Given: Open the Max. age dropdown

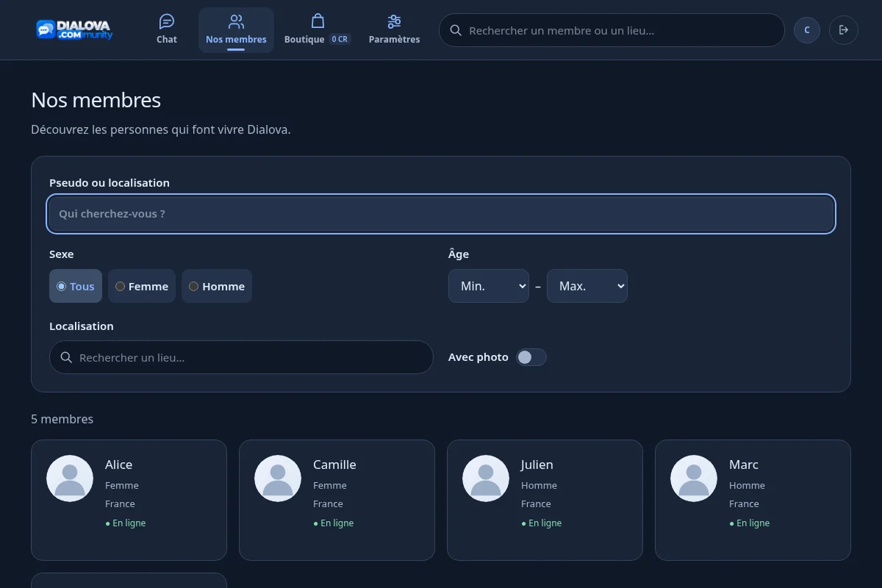Looking at the screenshot, I should 587,286.
